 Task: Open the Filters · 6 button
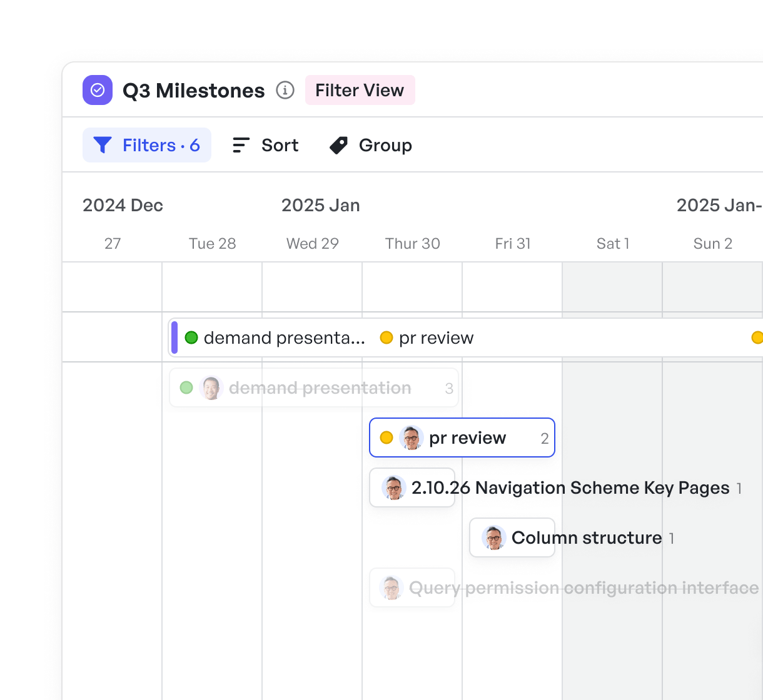tap(147, 145)
